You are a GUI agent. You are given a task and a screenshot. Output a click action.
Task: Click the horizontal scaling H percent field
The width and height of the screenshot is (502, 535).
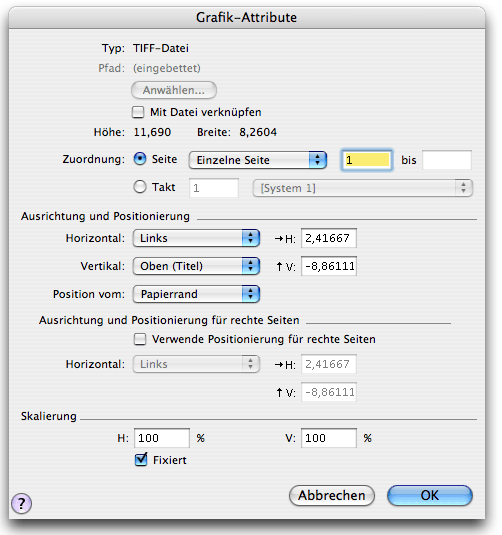pyautogui.click(x=162, y=438)
